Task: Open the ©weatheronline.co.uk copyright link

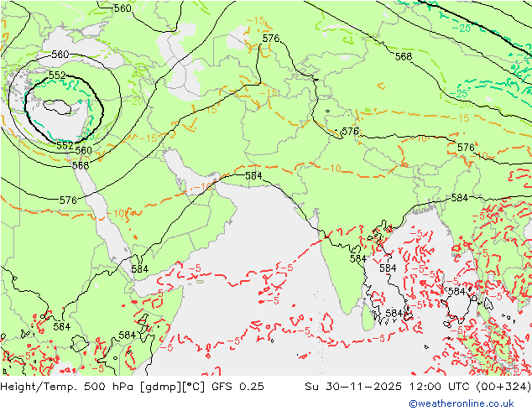Action: tap(462, 403)
